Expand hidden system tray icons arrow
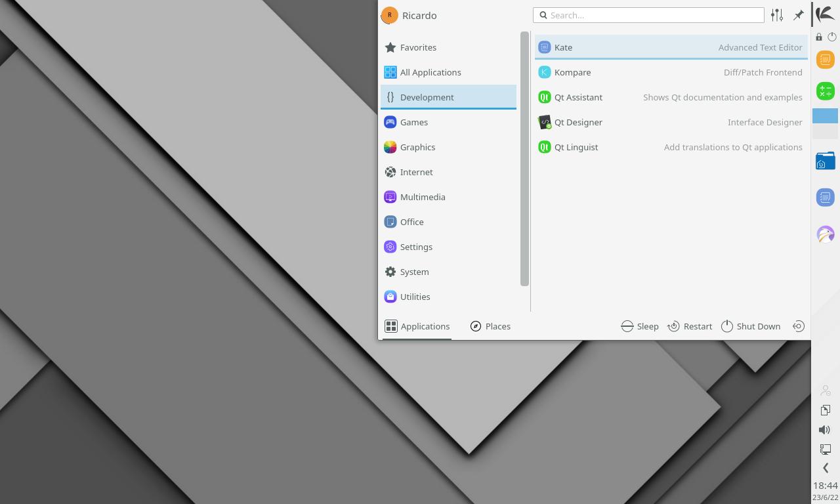Image resolution: width=840 pixels, height=504 pixels. [826, 468]
